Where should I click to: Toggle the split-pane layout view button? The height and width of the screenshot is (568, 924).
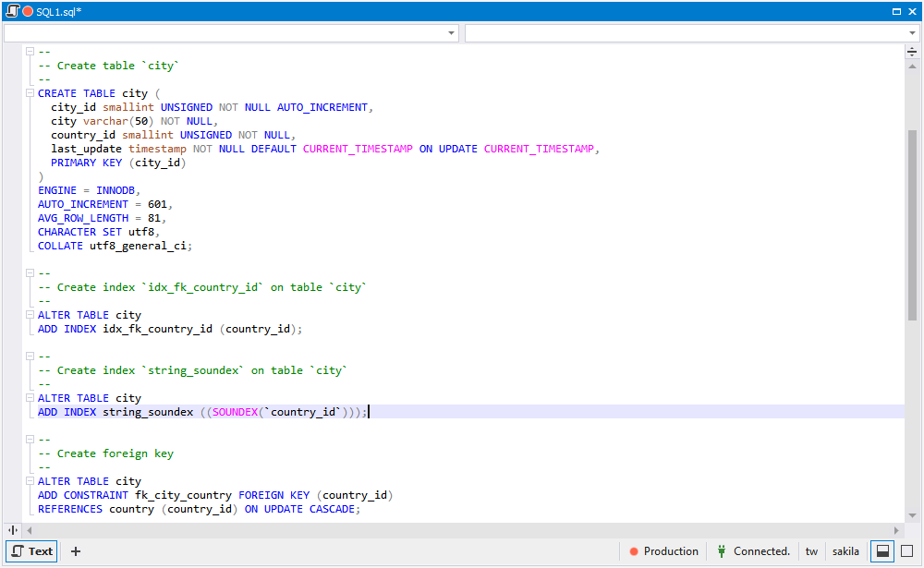point(882,551)
